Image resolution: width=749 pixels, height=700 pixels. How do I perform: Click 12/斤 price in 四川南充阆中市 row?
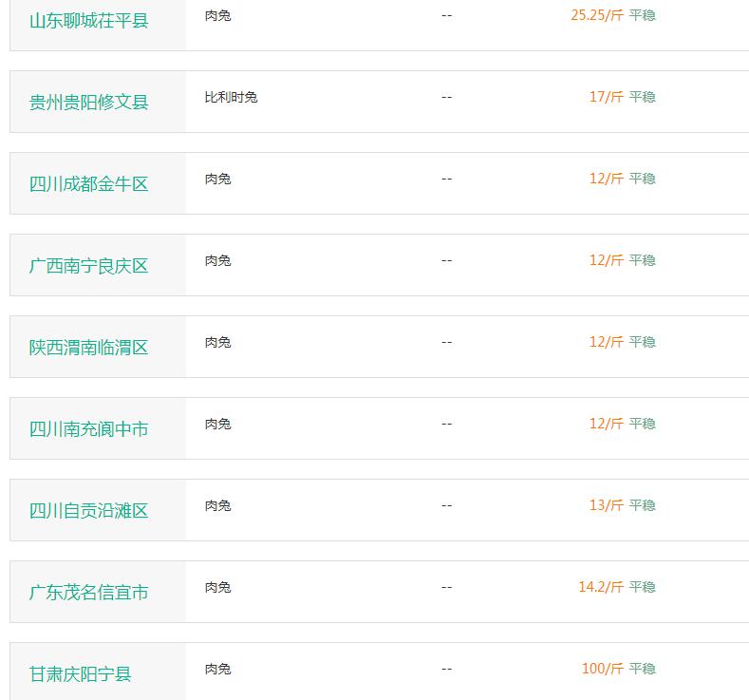607,424
